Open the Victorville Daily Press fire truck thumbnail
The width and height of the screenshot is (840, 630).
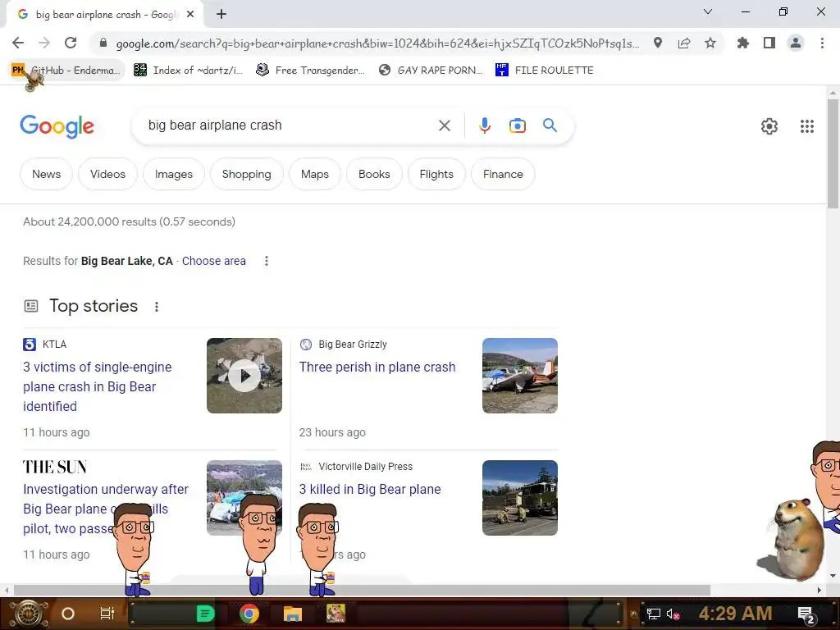[519, 498]
